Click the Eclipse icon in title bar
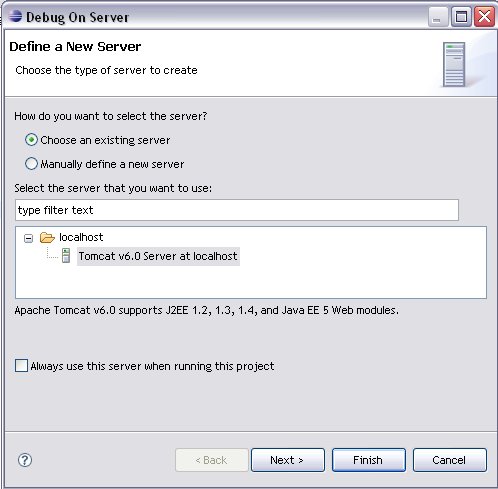 click(15, 16)
